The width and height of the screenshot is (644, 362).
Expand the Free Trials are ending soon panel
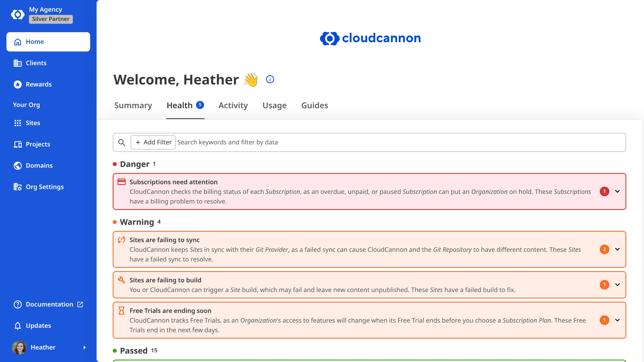[617, 320]
